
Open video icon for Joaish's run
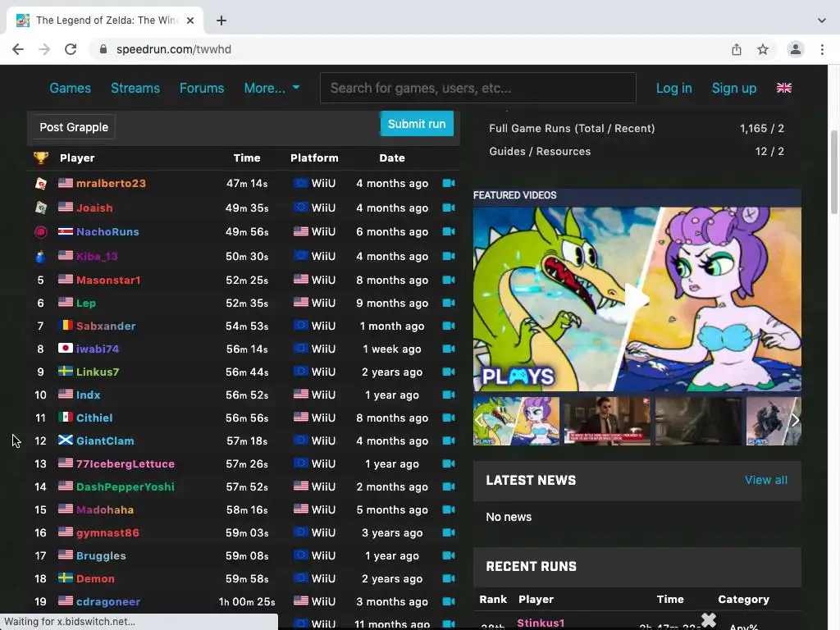(449, 208)
